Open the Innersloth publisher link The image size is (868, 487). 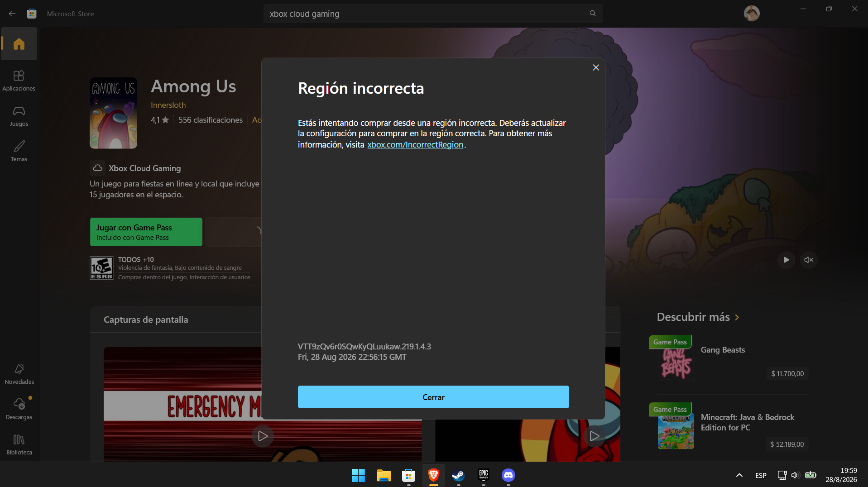168,105
